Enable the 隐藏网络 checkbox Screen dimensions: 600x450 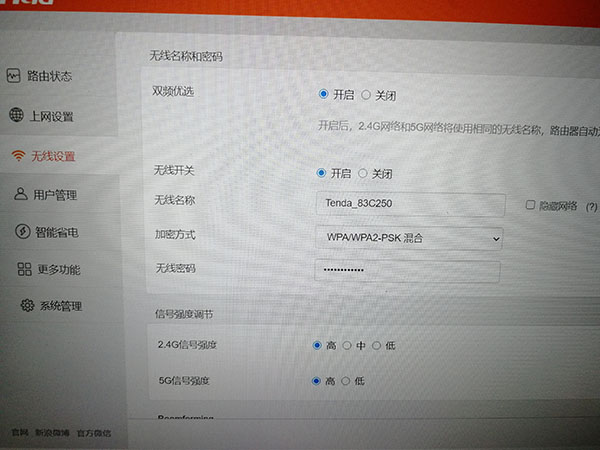click(x=531, y=205)
